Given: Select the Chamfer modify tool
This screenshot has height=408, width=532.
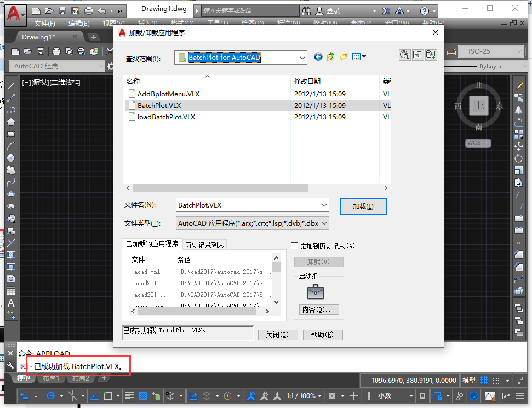Looking at the screenshot, I should pyautogui.click(x=519, y=255).
